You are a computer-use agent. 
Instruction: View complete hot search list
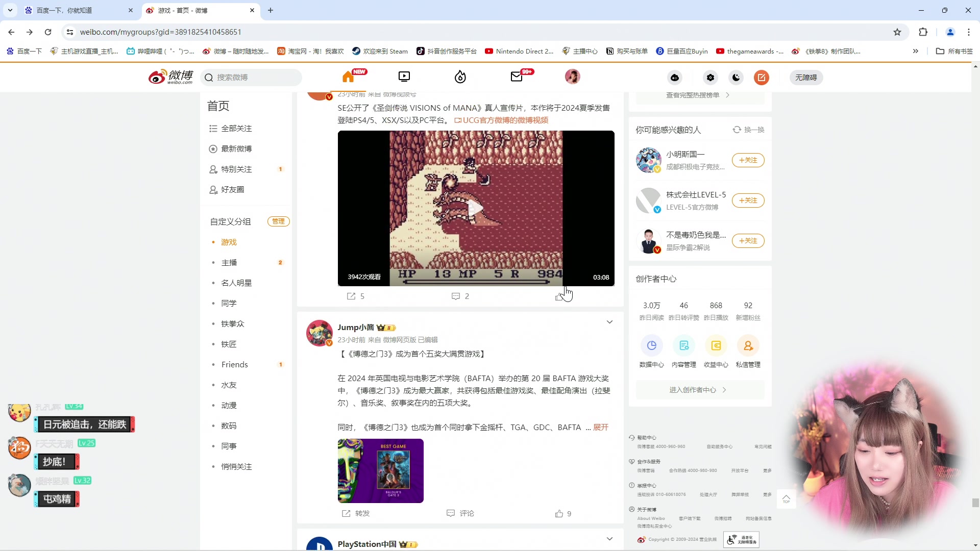[x=698, y=95]
